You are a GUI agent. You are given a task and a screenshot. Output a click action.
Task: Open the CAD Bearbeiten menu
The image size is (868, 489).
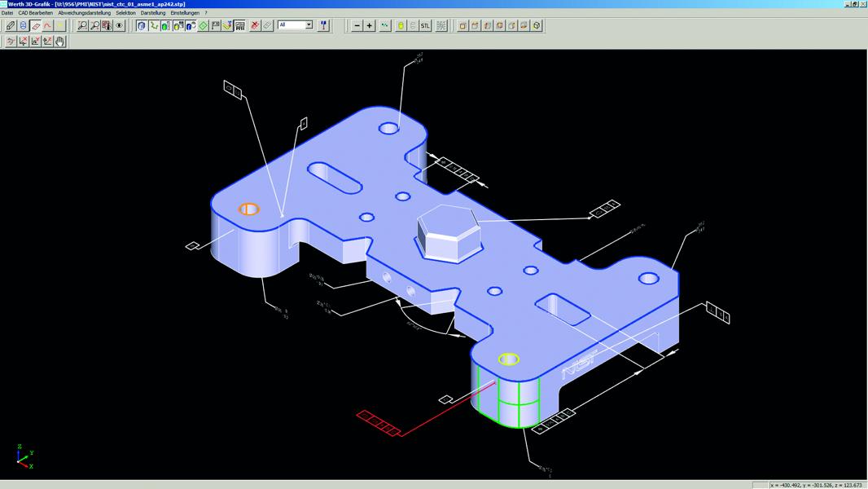pyautogui.click(x=36, y=13)
